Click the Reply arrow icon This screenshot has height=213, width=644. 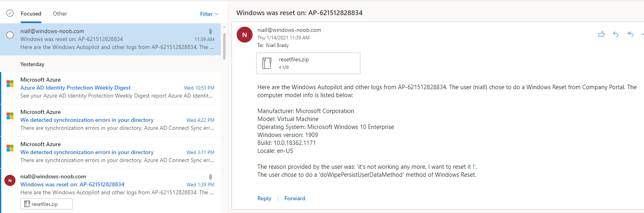click(616, 34)
